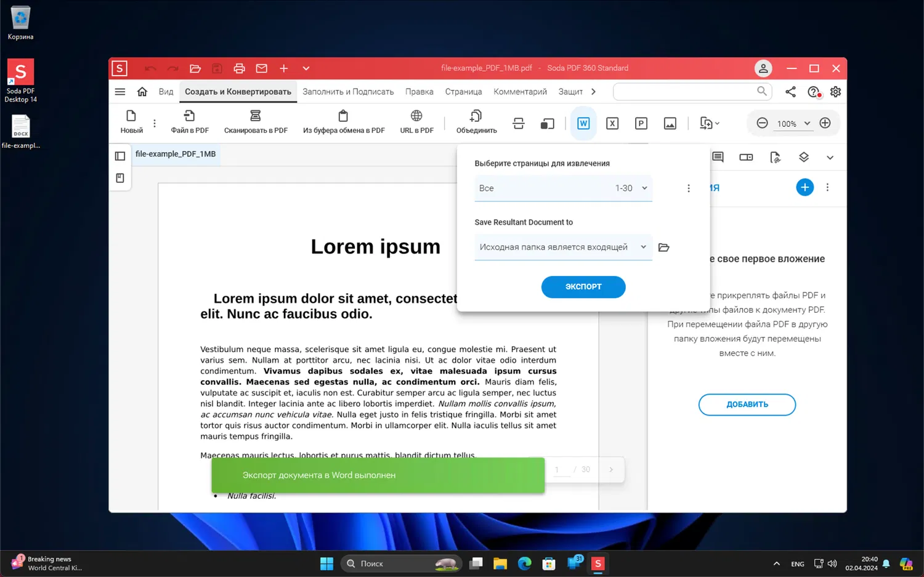Open Microsoft Edge from the taskbar
Screen dimensions: 924x577
[x=524, y=563]
